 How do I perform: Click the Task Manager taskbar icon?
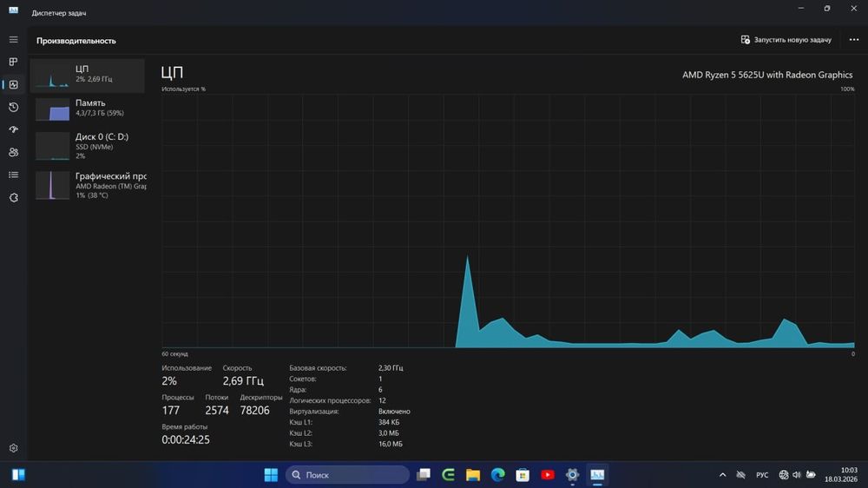(x=597, y=475)
